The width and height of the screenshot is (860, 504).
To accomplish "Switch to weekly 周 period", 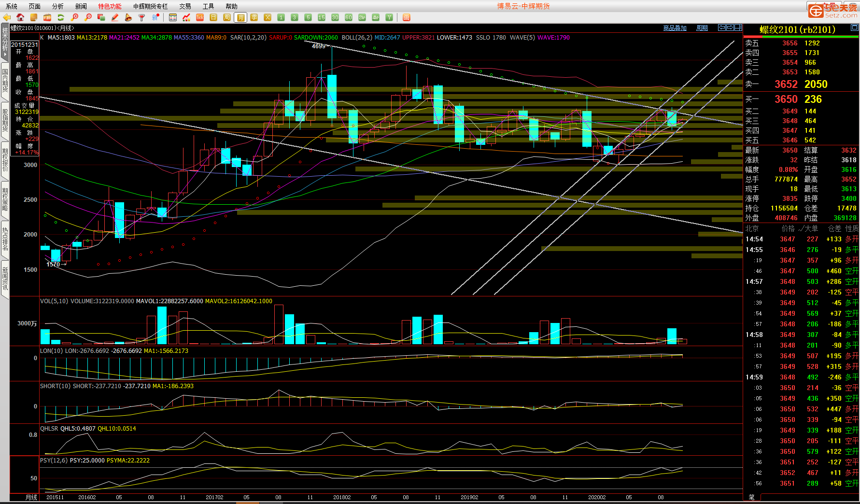I will pyautogui.click(x=227, y=17).
